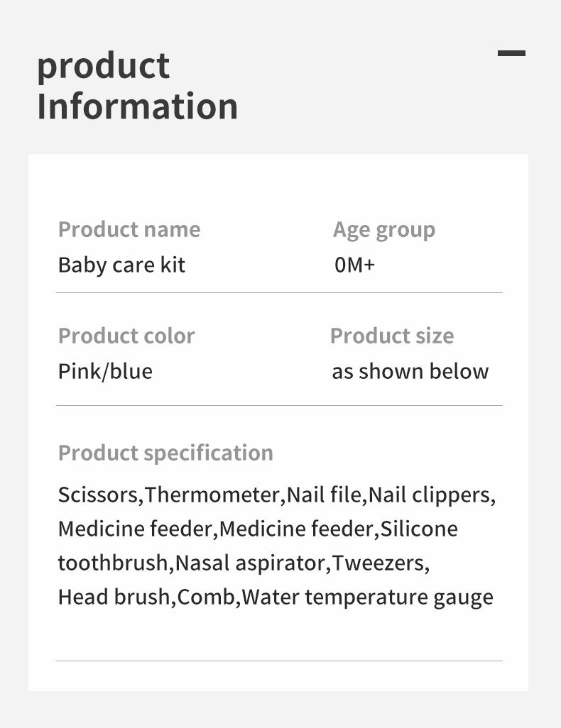This screenshot has height=728, width=561.
Task: Select the 'Age group' label
Action: coord(384,231)
